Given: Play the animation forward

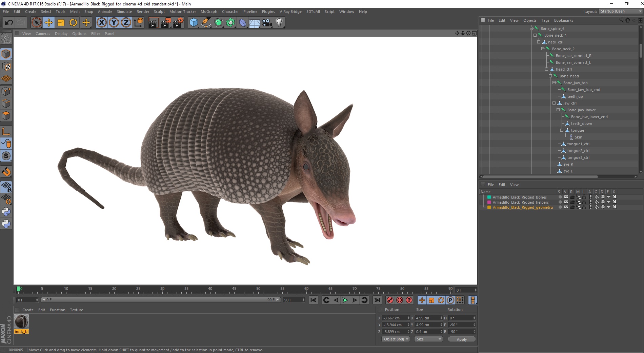Looking at the screenshot, I should coord(345,300).
